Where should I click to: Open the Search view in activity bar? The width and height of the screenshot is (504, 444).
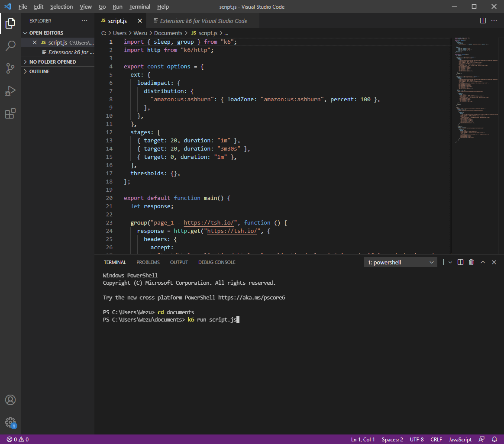tap(10, 45)
